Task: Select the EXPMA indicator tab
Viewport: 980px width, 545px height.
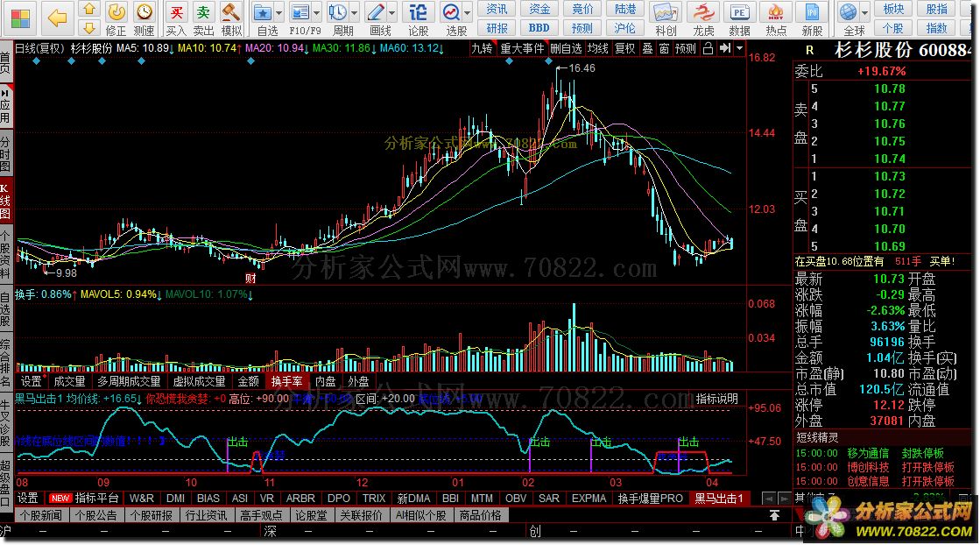Action: pyautogui.click(x=589, y=499)
